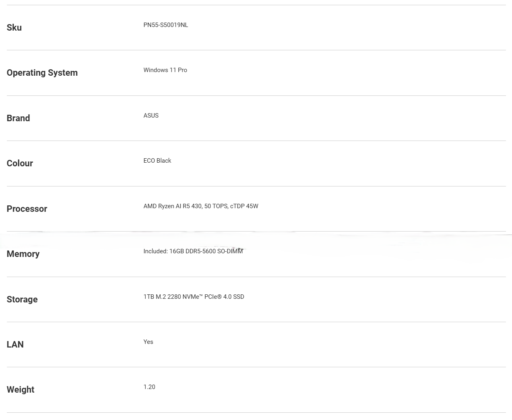Click the Colour row label
The image size is (512, 420).
tap(20, 163)
